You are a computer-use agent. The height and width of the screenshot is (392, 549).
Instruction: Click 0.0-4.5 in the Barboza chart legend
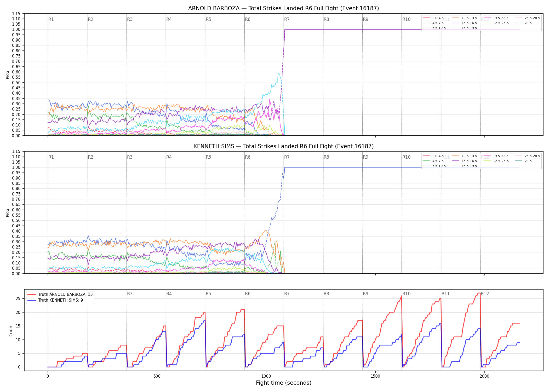pos(438,18)
